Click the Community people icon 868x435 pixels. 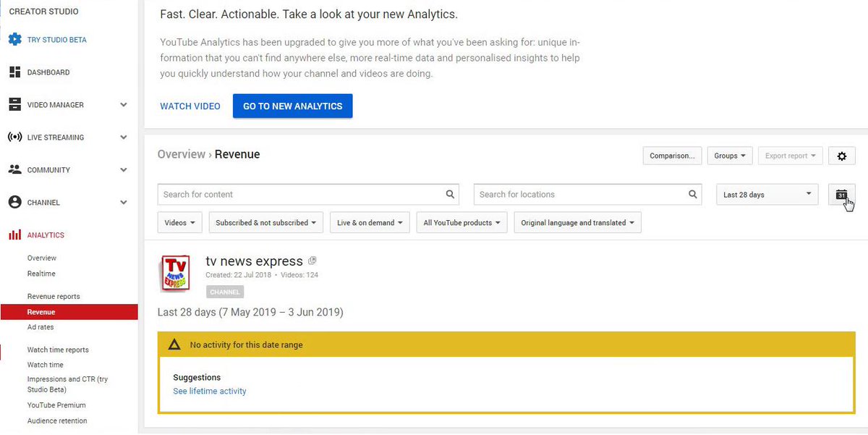(14, 170)
